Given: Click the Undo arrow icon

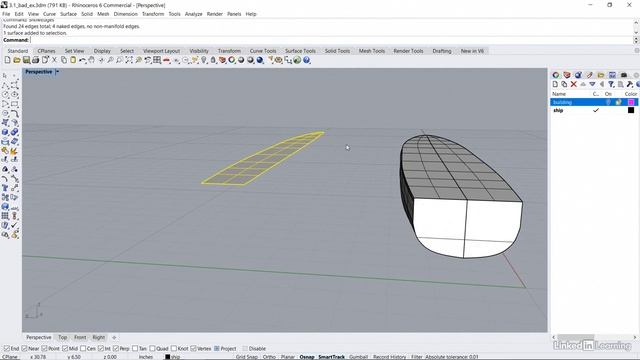Looking at the screenshot, I should pos(82,60).
